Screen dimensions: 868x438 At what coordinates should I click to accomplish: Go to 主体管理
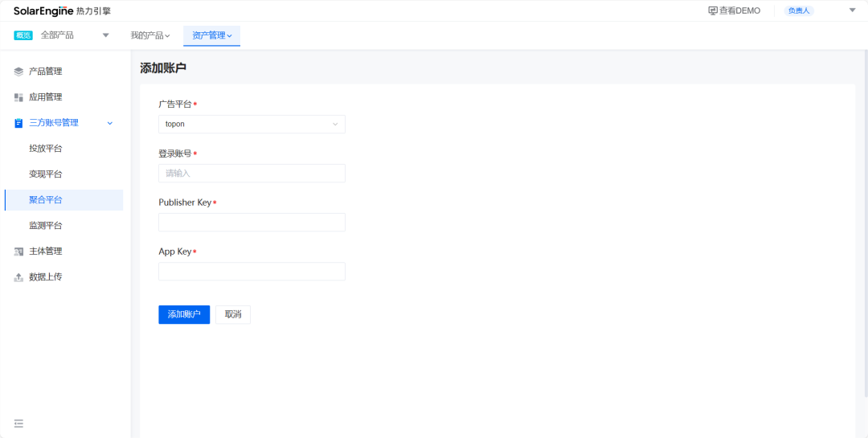pyautogui.click(x=45, y=252)
